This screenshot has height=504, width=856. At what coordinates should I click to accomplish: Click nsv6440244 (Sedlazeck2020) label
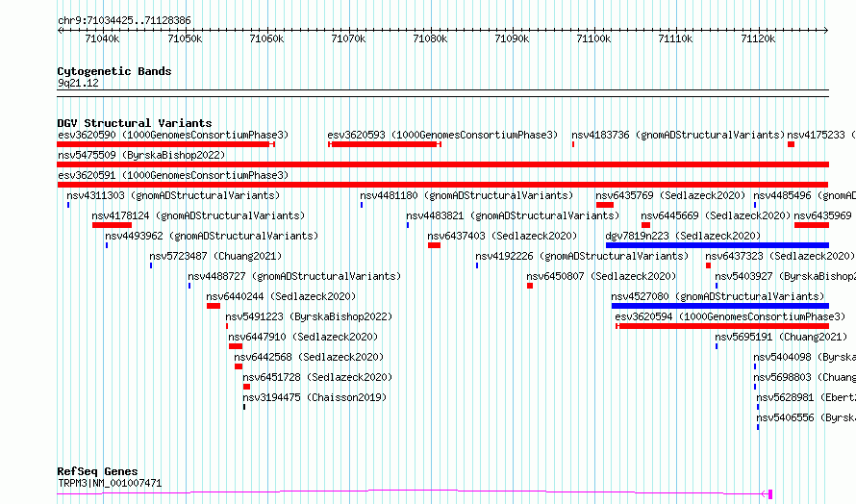281,296
